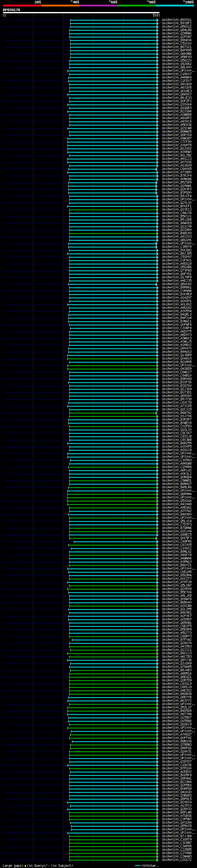Select the UniRef100_B4FRH5 entry
197x868 pixels.
click(x=176, y=50)
